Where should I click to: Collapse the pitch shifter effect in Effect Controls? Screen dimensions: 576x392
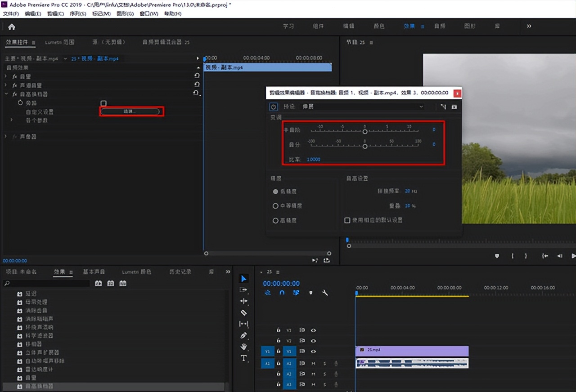click(x=6, y=94)
